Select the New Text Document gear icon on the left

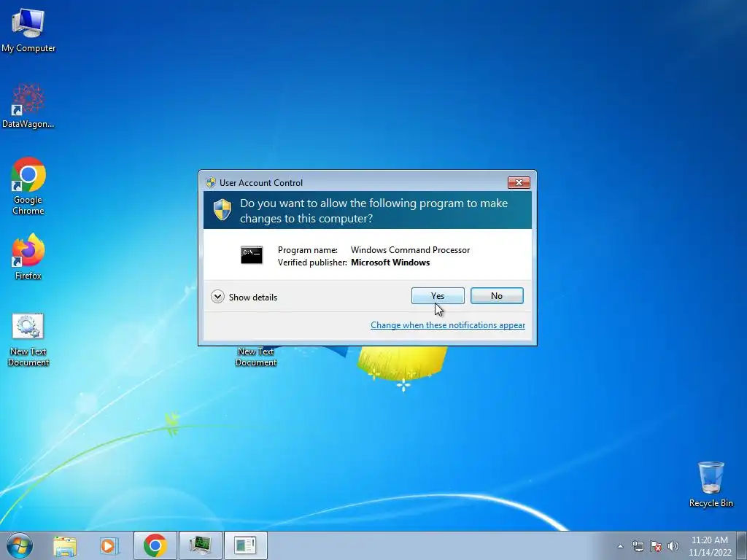(28, 326)
